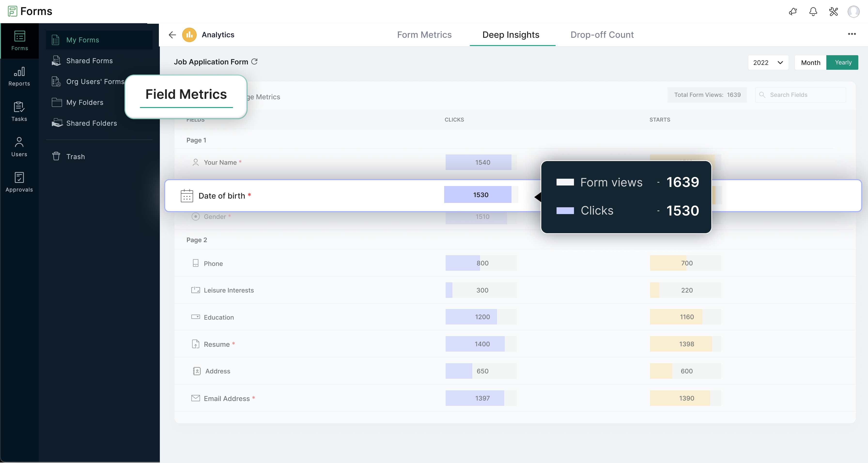868x463 pixels.
Task: Switch to Form Metrics tab
Action: [x=425, y=34]
